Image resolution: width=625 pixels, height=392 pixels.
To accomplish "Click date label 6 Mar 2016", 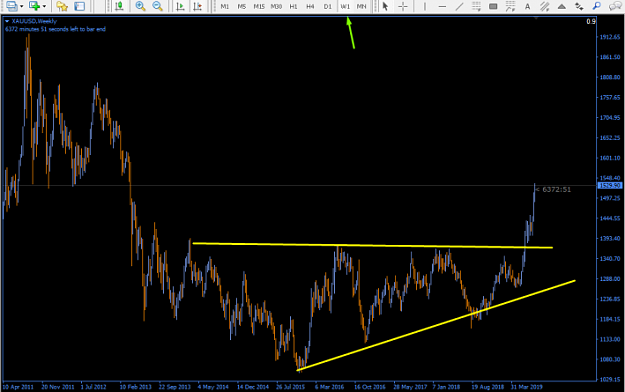I will coord(329,387).
